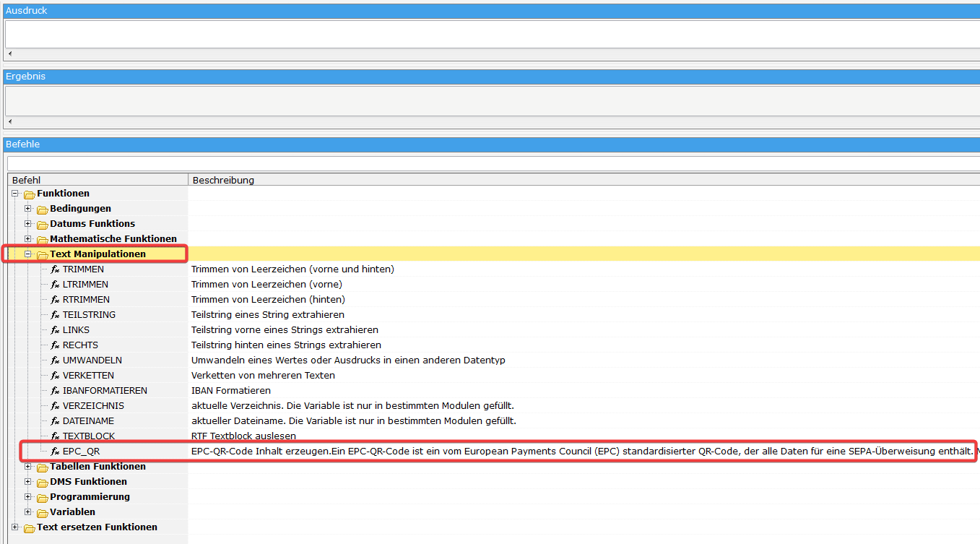Click the DMS Funktionen folder icon
This screenshot has height=544, width=980.
pyautogui.click(x=43, y=483)
